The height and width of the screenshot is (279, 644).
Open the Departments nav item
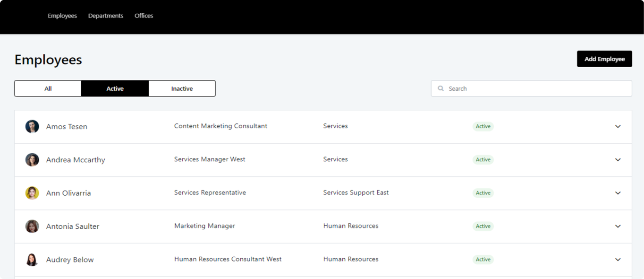106,16
